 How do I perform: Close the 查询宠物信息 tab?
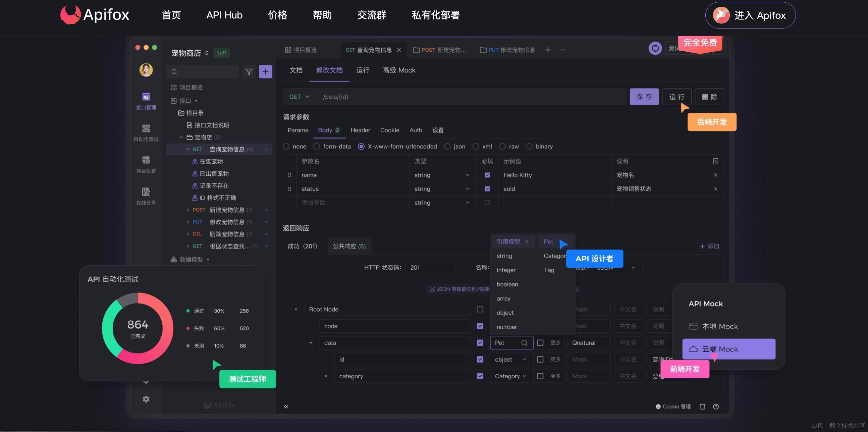(x=399, y=50)
